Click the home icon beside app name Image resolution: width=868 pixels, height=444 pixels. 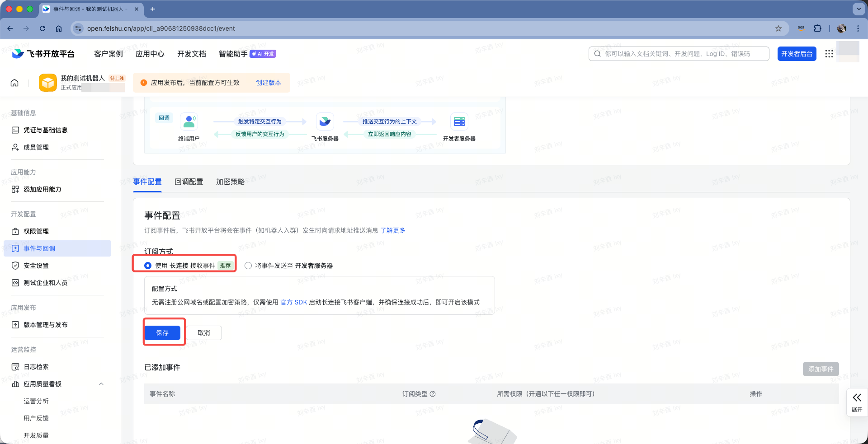(x=14, y=83)
